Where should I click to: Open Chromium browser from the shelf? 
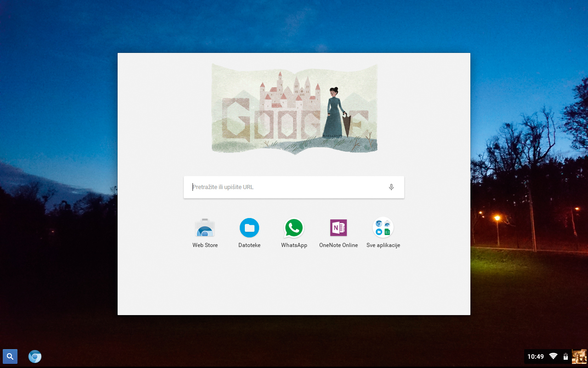pyautogui.click(x=34, y=356)
